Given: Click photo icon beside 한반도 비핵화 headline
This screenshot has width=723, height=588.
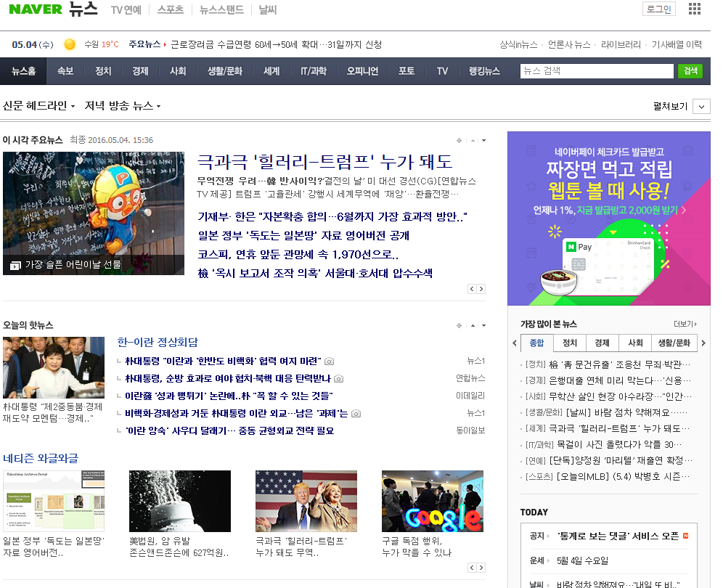Looking at the screenshot, I should [x=330, y=361].
